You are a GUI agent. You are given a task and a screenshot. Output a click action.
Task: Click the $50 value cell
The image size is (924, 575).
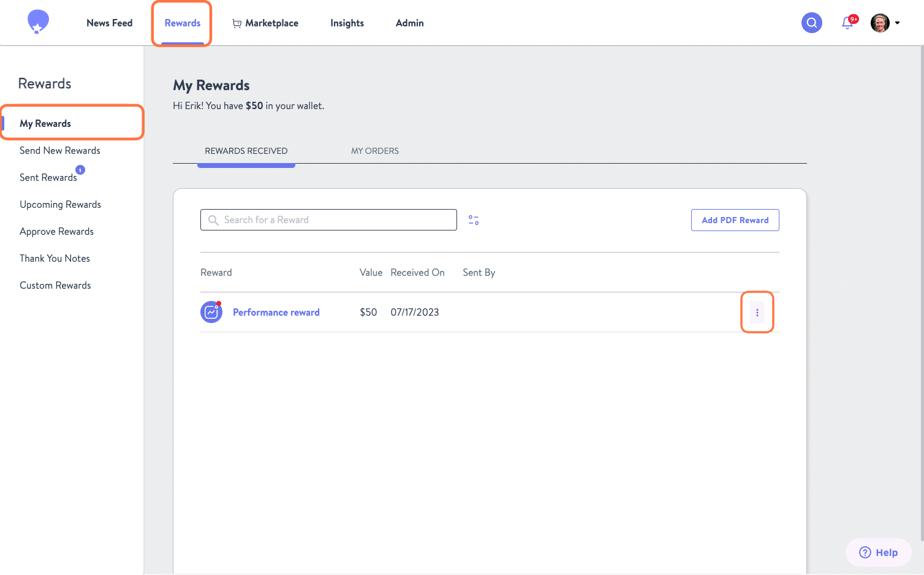point(368,312)
